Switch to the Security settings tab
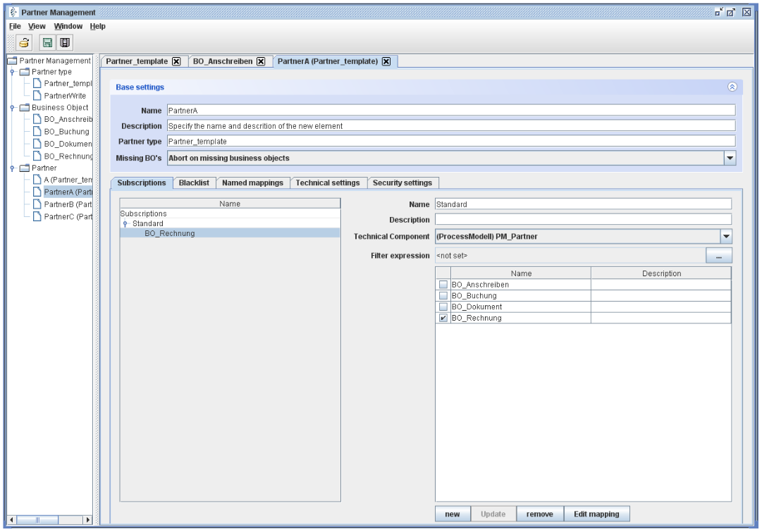 click(402, 183)
